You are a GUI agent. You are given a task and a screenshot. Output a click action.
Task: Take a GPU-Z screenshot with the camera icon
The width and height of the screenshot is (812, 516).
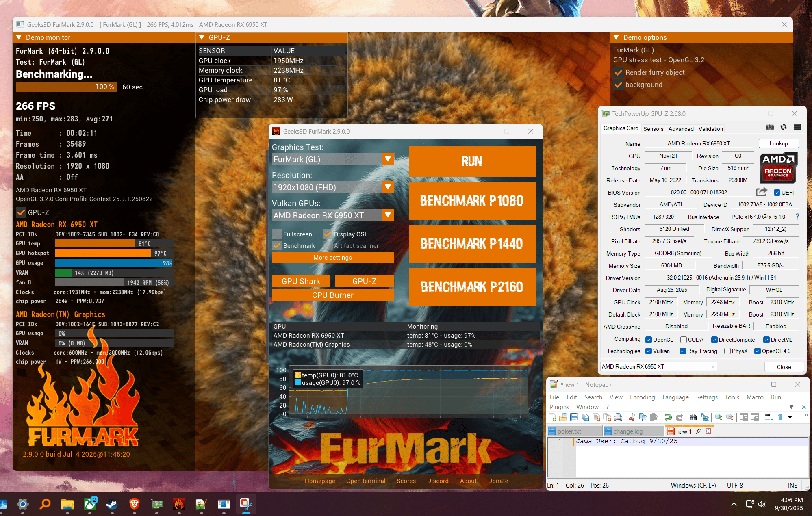click(769, 128)
